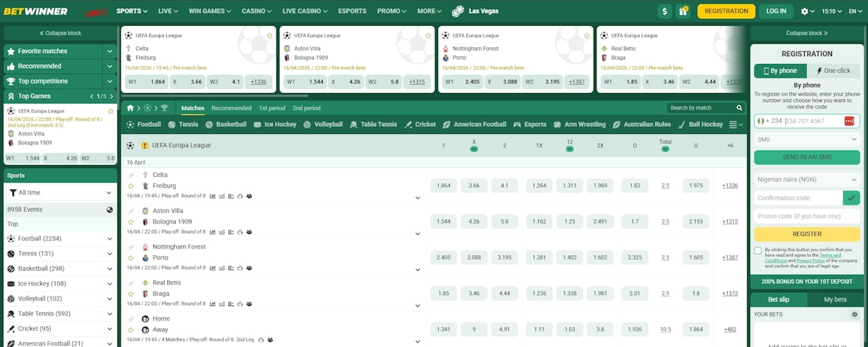Viewport: 868px width, 347px height.
Task: Open the CASINO menu
Action: pyautogui.click(x=257, y=11)
